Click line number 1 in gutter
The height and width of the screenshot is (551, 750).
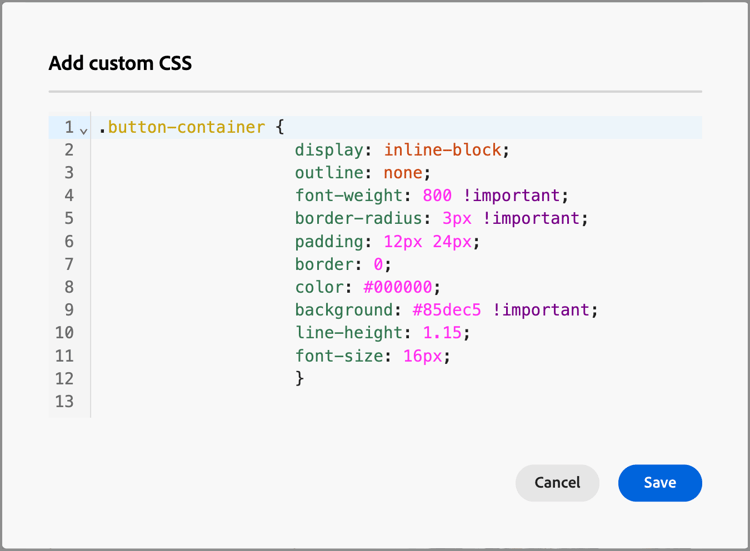(69, 127)
